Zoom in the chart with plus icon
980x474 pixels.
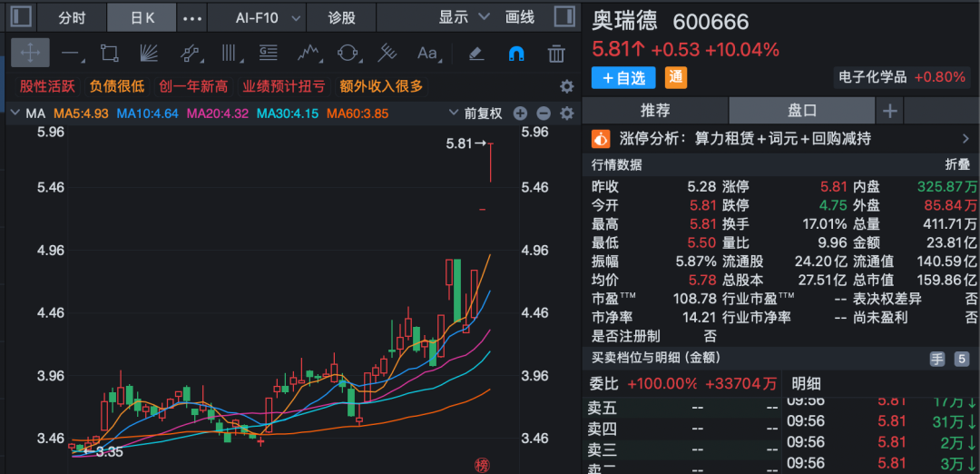520,114
